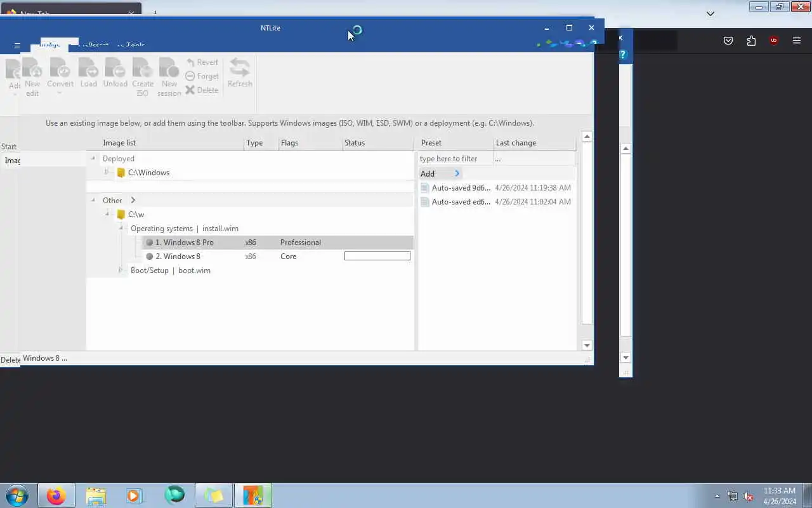Collapse the Deployed group

[93, 159]
